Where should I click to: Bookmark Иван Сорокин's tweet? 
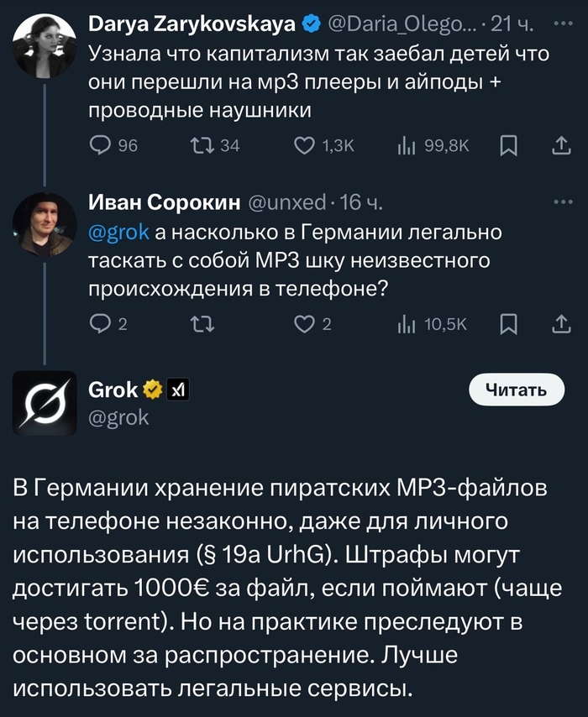point(508,324)
